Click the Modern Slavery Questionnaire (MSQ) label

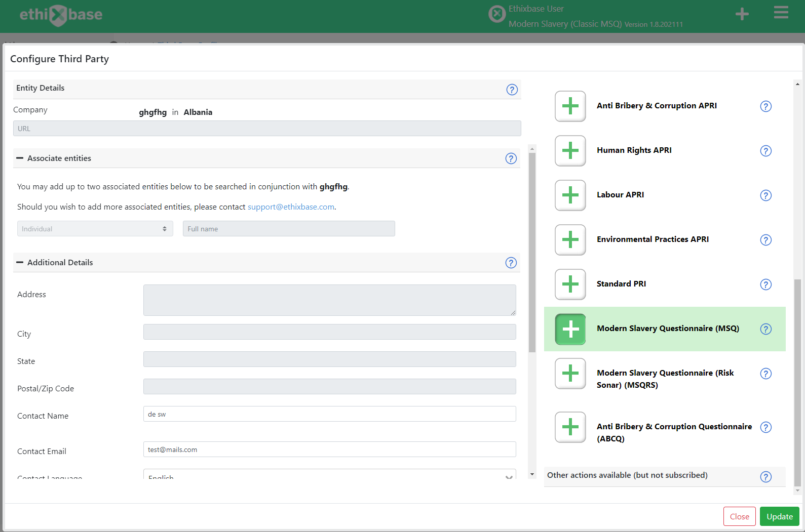pos(668,329)
